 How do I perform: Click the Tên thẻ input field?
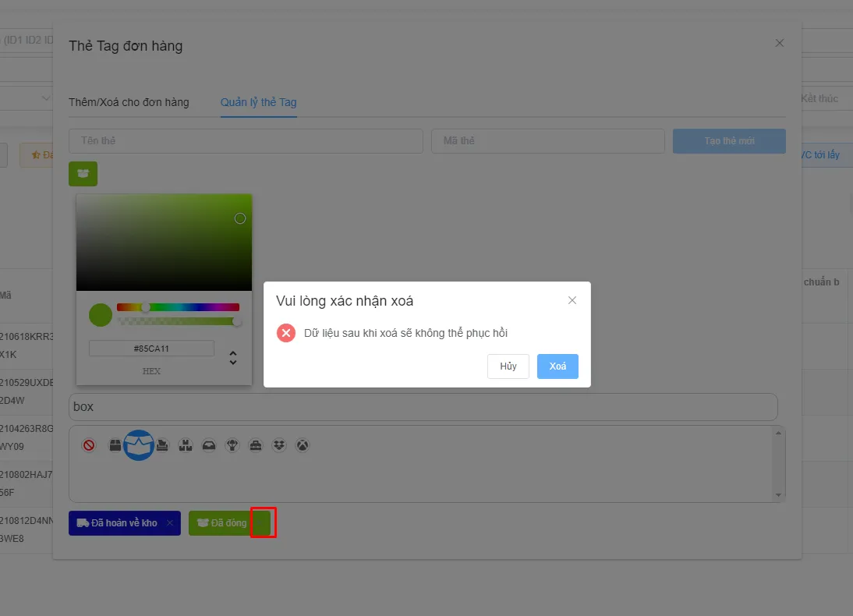[x=246, y=141]
